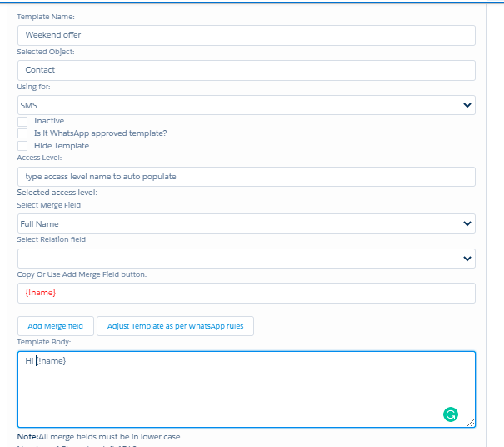Expand the Select Merge Field dropdown
Screen dimensions: 504x447
coord(247,223)
